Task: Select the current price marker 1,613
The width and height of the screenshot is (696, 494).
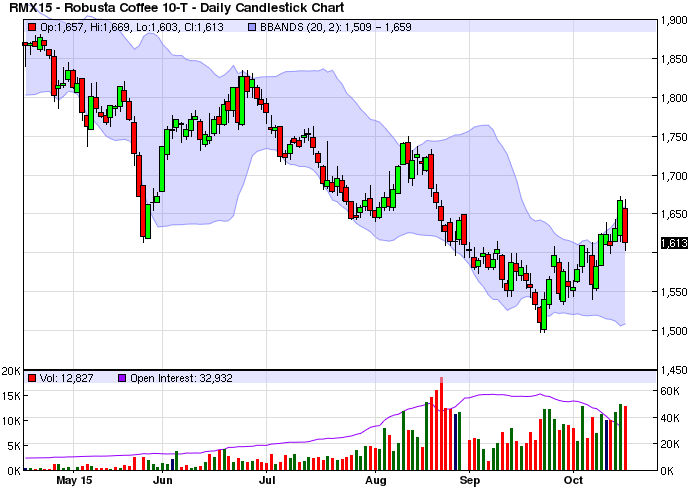Action: coord(674,243)
